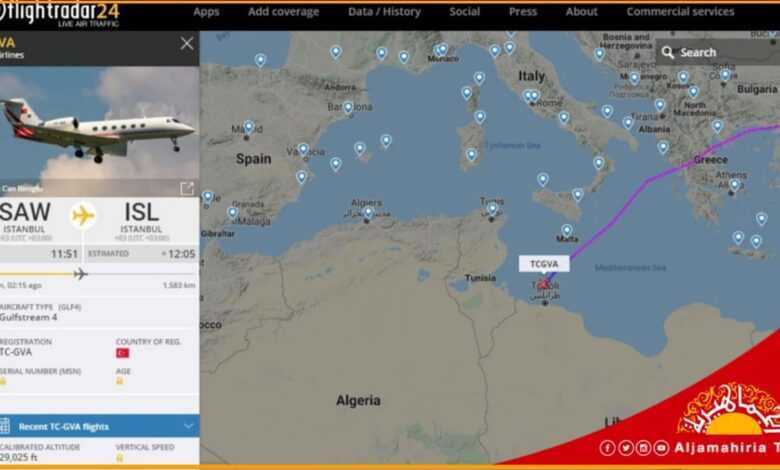Image resolution: width=780 pixels, height=470 pixels.
Task: Close the TC-GVA flight details panel
Action: [187, 44]
